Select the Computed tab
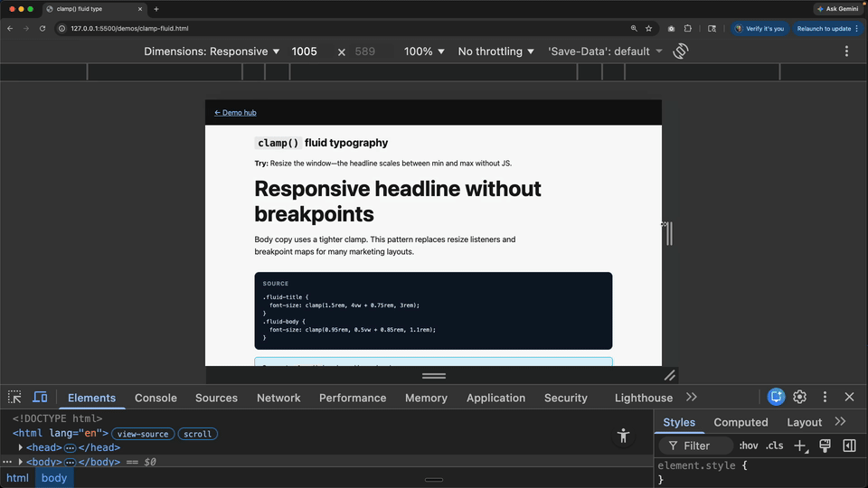Viewport: 868px width, 488px height. (741, 422)
